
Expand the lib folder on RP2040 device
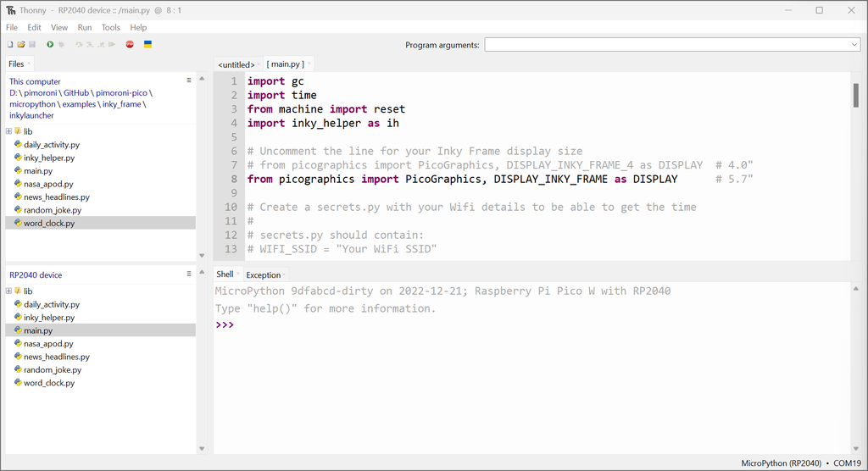click(x=8, y=291)
